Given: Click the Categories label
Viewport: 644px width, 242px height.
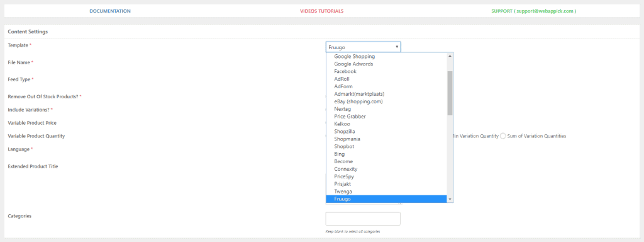Looking at the screenshot, I should click(x=19, y=216).
